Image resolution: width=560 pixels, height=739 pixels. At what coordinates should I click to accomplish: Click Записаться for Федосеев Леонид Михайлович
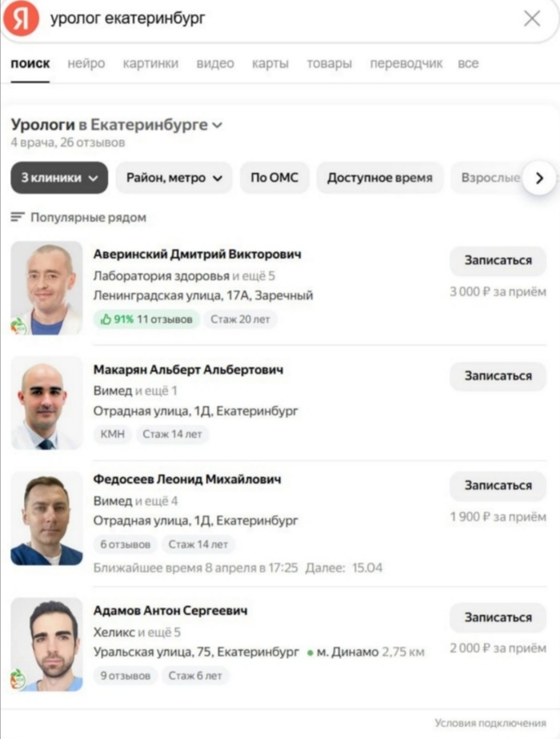coord(498,485)
